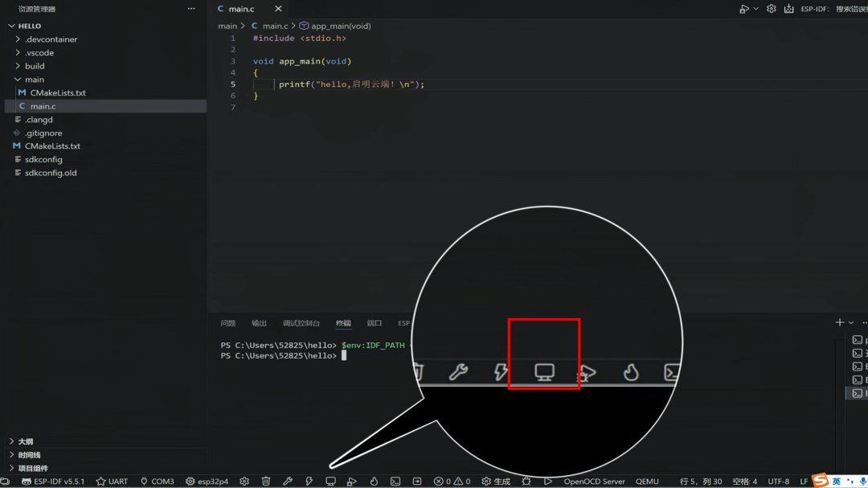Select the main.c editor tab
Screen dimensions: 868x488
(241, 9)
